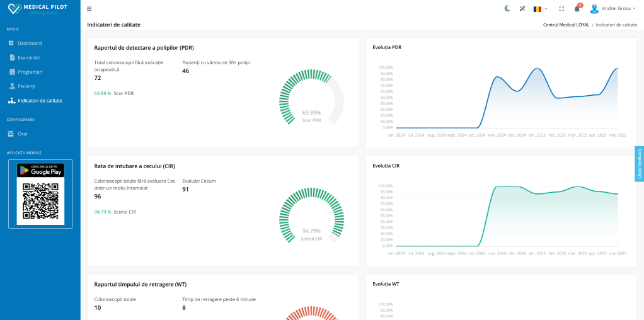Open the notifications bell
644x320 pixels.
577,9
